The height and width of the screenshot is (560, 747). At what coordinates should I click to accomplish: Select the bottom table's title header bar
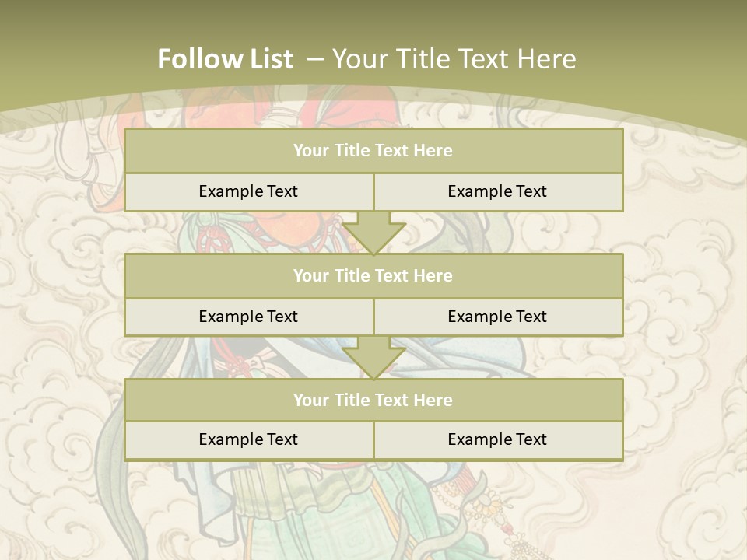coord(373,400)
